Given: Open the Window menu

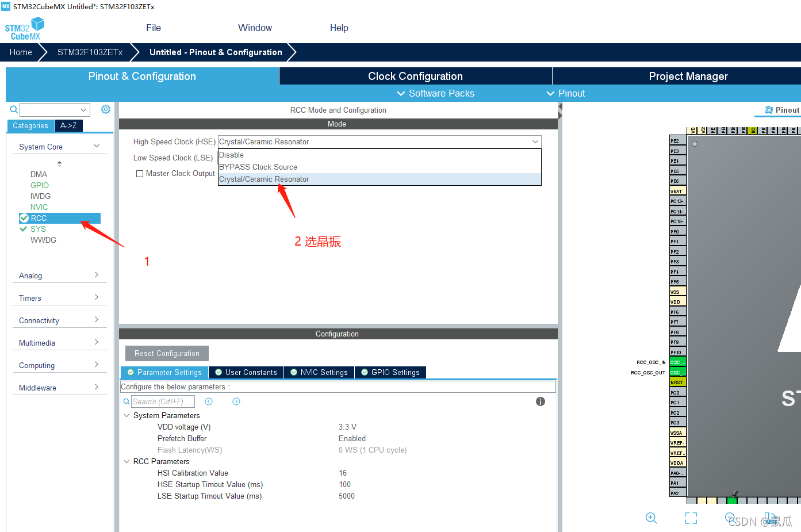Looking at the screenshot, I should 255,28.
